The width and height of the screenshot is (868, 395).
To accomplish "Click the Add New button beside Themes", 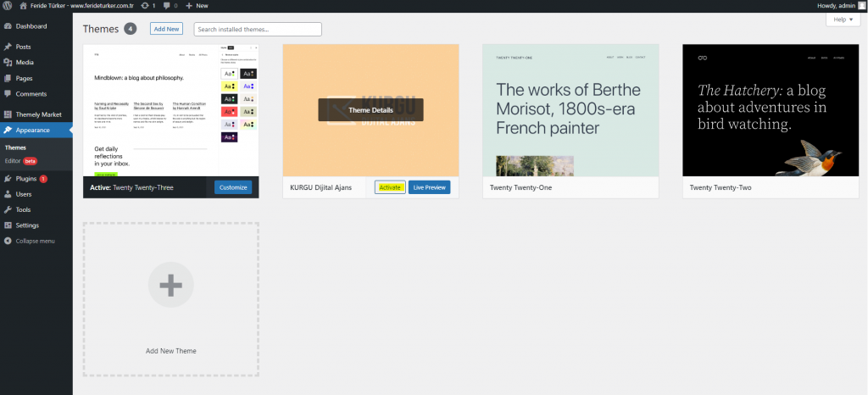I will pos(166,29).
